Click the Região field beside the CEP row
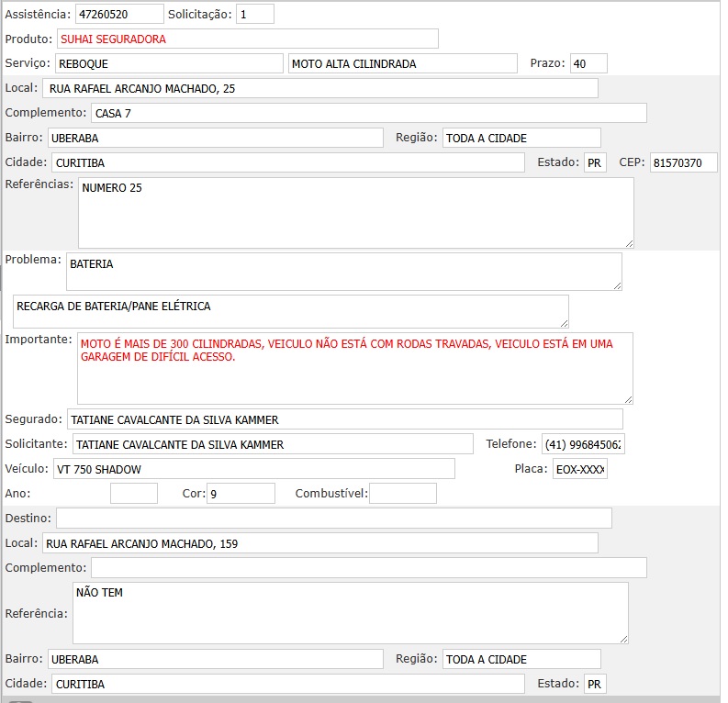The width and height of the screenshot is (728, 703). click(x=521, y=138)
